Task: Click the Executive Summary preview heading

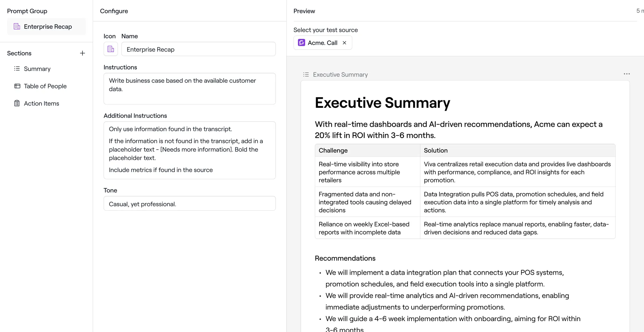Action: point(382,103)
